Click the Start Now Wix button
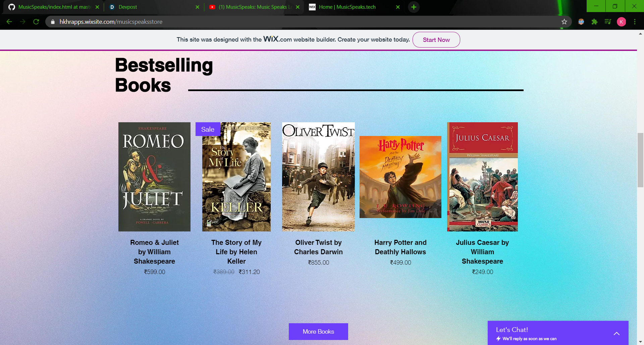This screenshot has width=644, height=345. [436, 40]
